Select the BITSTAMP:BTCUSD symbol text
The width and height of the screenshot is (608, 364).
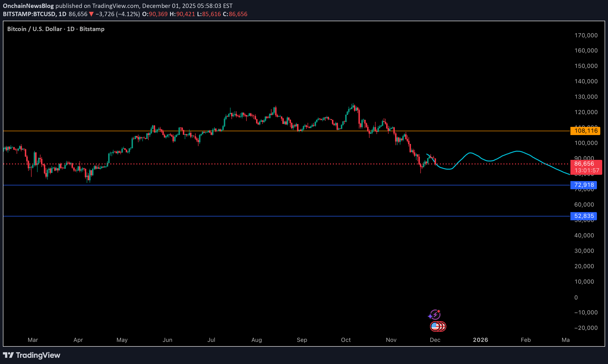(29, 14)
